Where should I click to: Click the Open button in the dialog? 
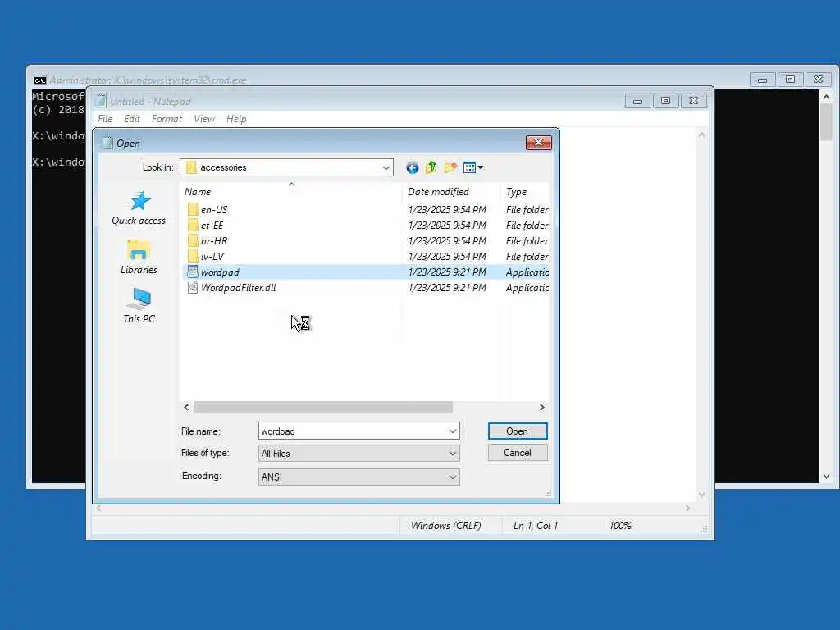pyautogui.click(x=518, y=431)
